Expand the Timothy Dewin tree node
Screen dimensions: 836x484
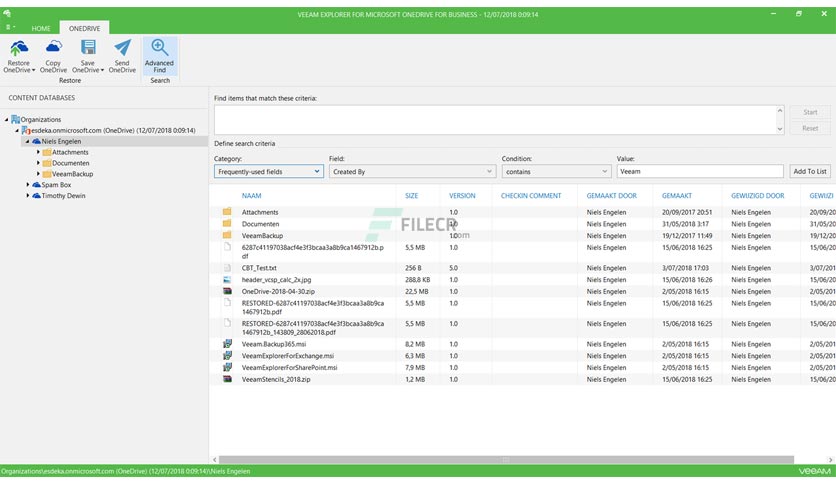tap(28, 196)
